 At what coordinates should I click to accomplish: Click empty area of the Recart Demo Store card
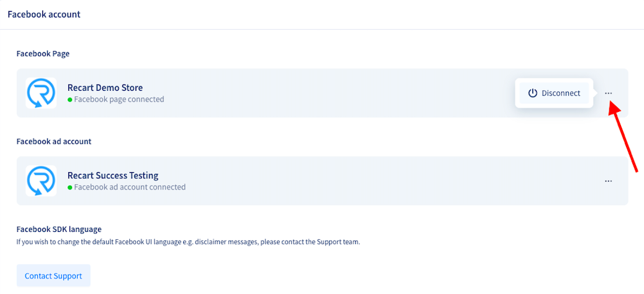tap(329, 93)
